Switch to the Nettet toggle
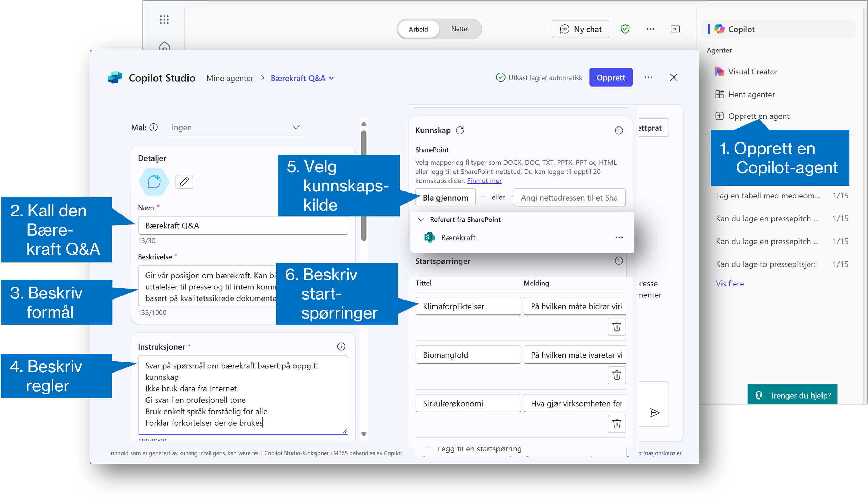 [460, 29]
